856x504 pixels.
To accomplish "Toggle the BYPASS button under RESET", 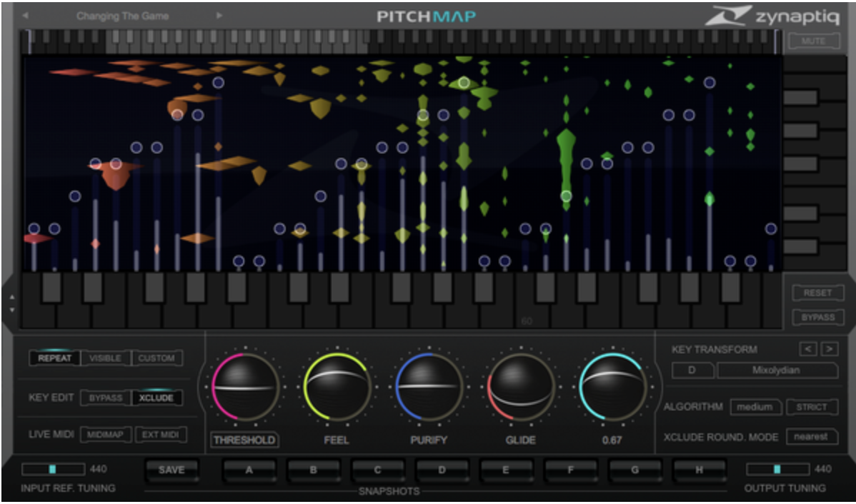I will (x=817, y=318).
